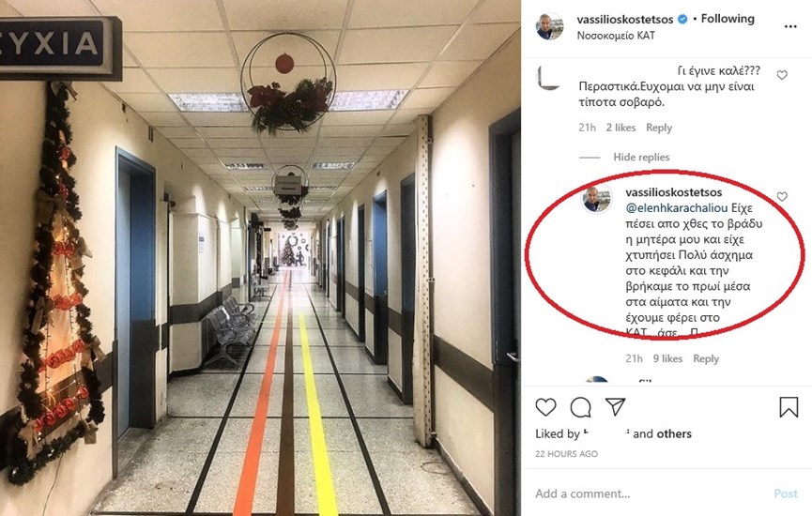Open the comment bubble icon
Screen dimensions: 812x516
tap(580, 407)
